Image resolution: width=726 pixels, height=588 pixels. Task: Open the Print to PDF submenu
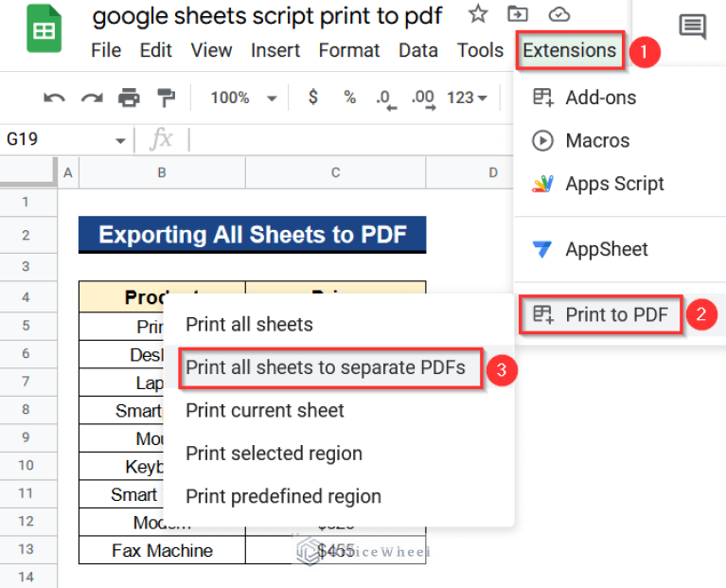click(x=620, y=315)
